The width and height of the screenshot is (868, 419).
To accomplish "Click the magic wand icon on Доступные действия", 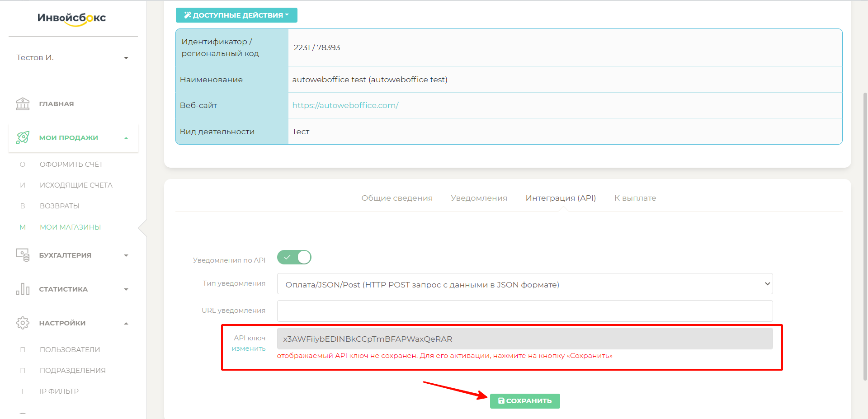I will [187, 15].
